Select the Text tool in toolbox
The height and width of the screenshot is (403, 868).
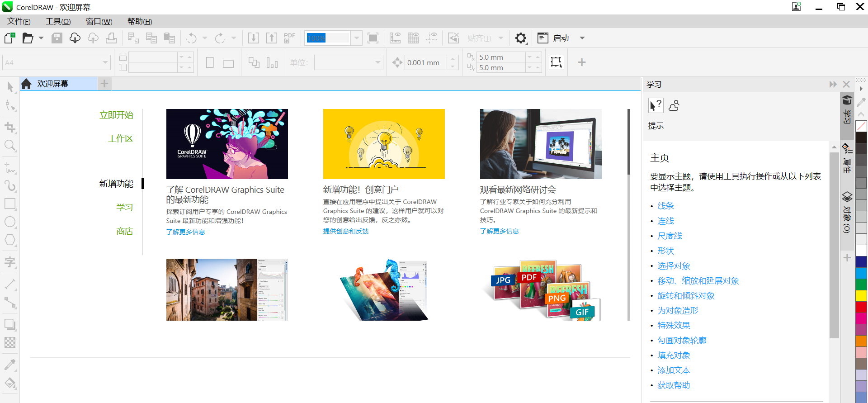10,262
